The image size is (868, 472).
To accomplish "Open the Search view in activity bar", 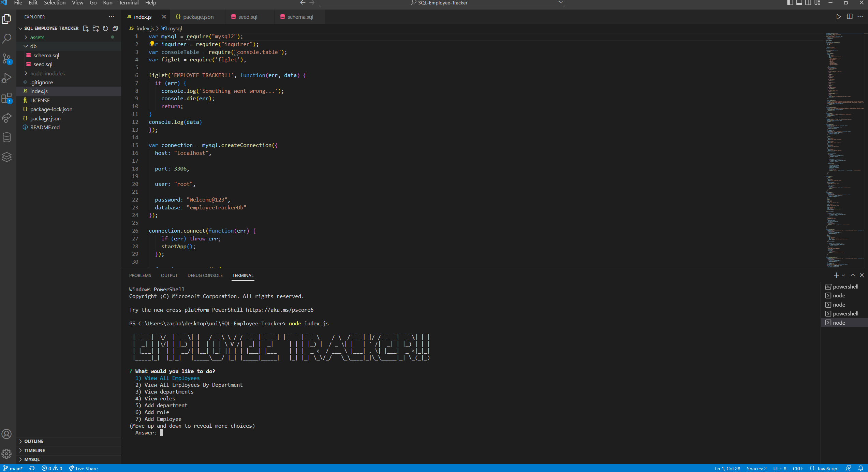I will [x=7, y=39].
